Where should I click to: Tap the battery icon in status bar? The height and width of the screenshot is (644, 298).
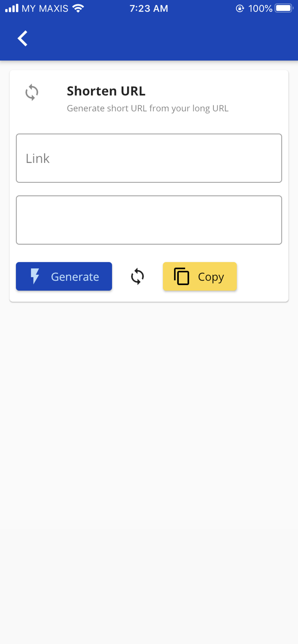[x=284, y=8]
